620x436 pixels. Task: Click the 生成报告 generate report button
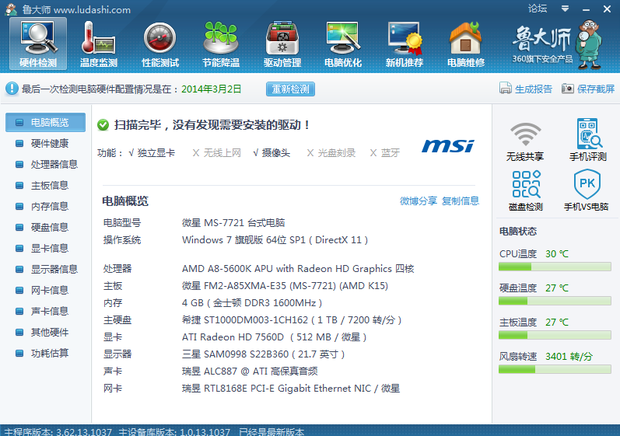(526, 89)
